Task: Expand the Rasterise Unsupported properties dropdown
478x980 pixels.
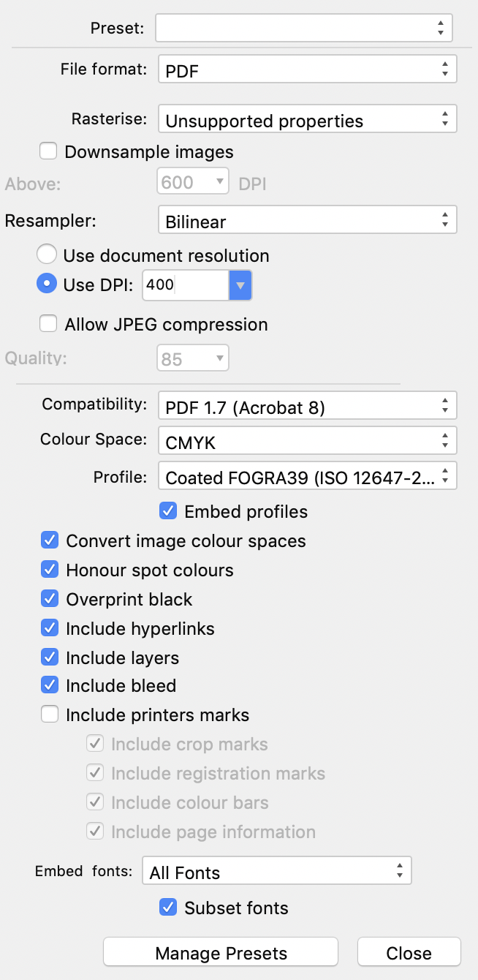Action: click(x=307, y=120)
